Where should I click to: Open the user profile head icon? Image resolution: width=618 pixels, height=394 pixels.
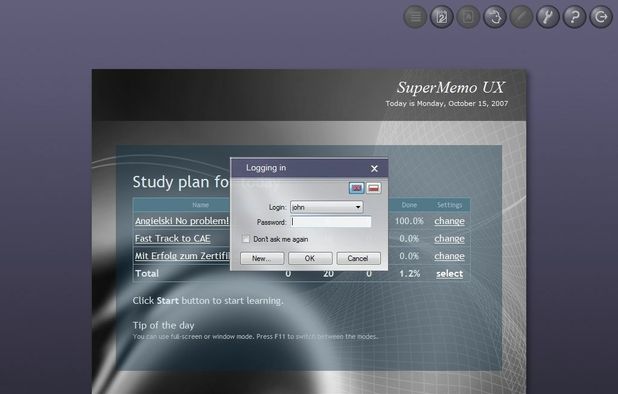pos(495,17)
